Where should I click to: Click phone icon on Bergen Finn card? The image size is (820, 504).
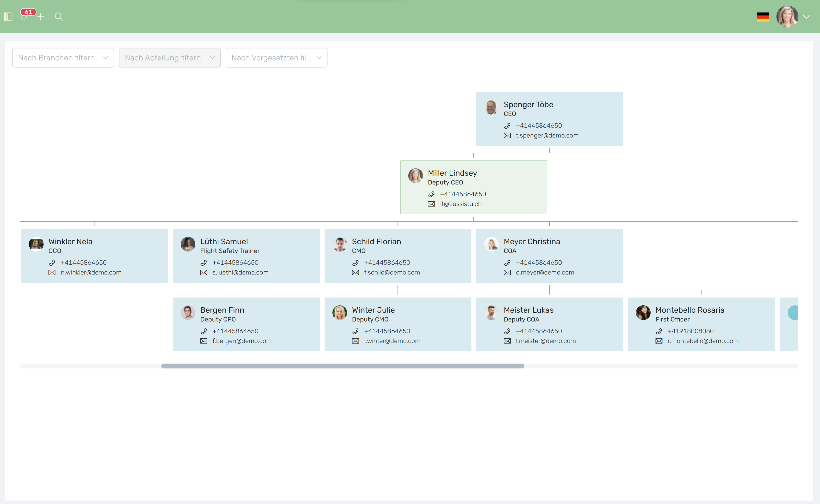203,331
